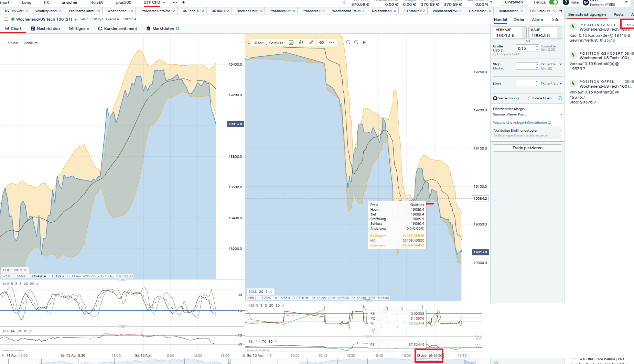Show more workspaces via the three dots

pyautogui.click(x=175, y=2)
